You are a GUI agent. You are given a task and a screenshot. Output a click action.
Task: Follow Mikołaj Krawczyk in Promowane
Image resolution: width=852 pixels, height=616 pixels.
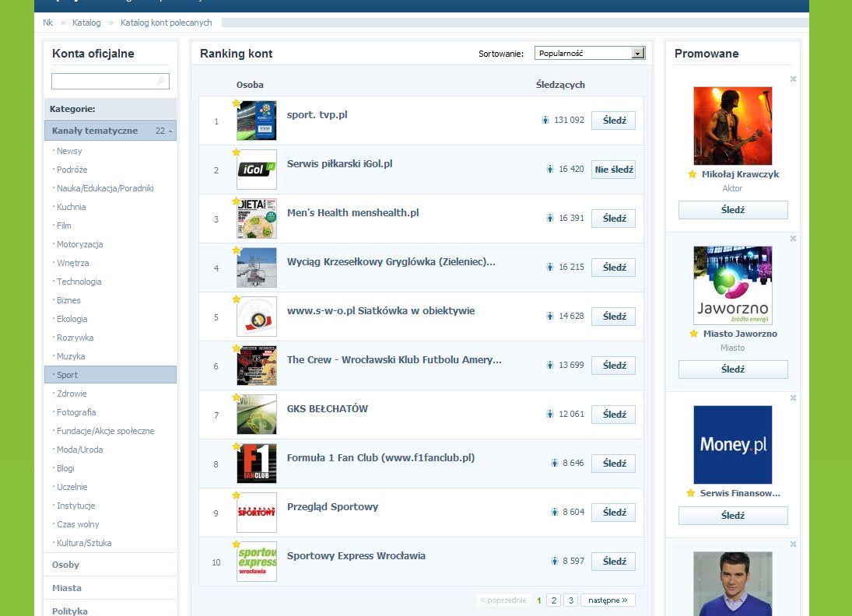[733, 210]
